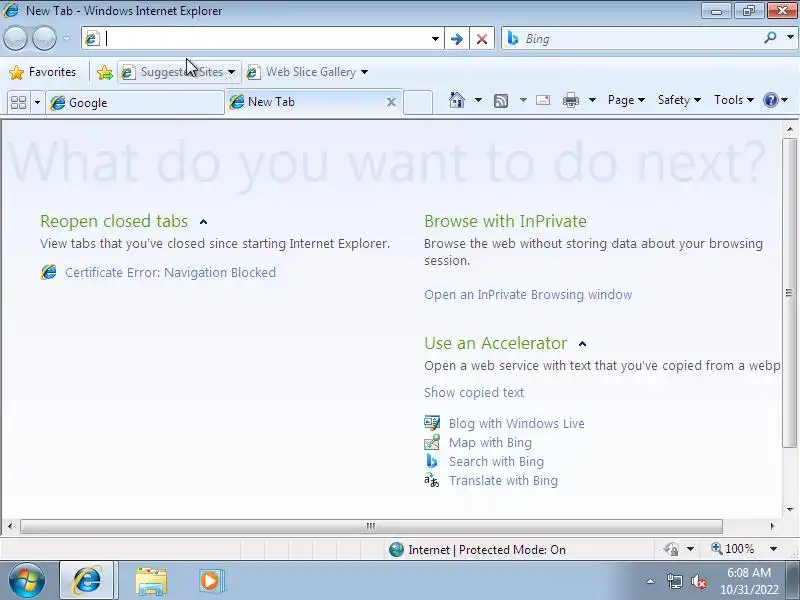The width and height of the screenshot is (800, 600).
Task: Click the Blog with Windows Live icon
Action: [432, 423]
